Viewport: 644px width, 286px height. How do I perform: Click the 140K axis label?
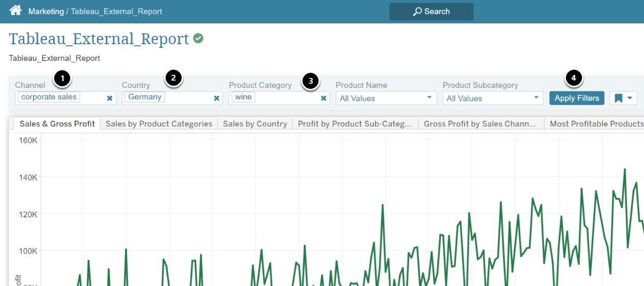pyautogui.click(x=27, y=177)
